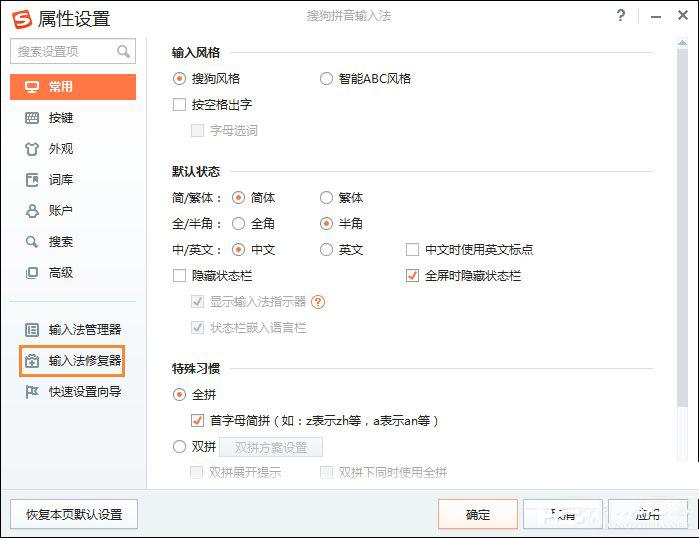Choose 繁体 radio button
699x538 pixels.
326,197
